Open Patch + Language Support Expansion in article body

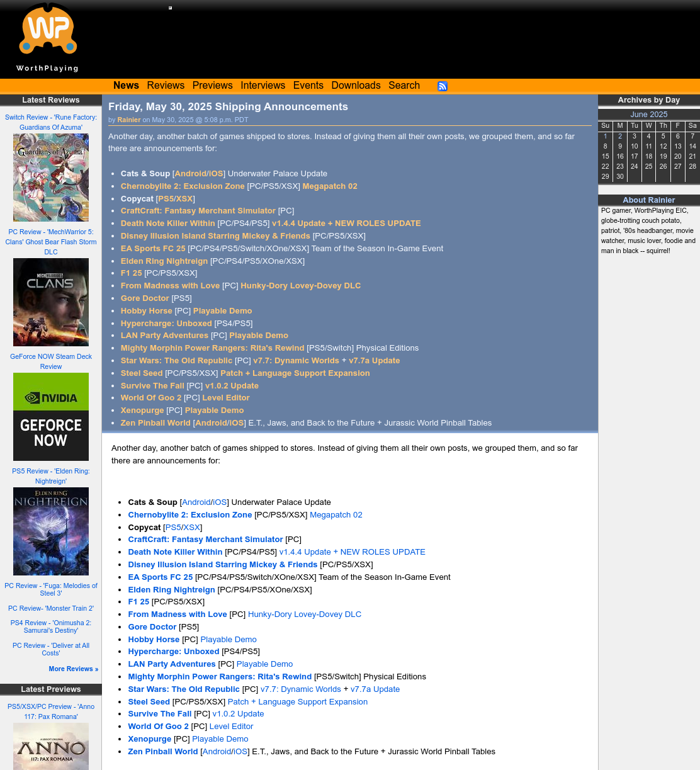[x=298, y=702]
